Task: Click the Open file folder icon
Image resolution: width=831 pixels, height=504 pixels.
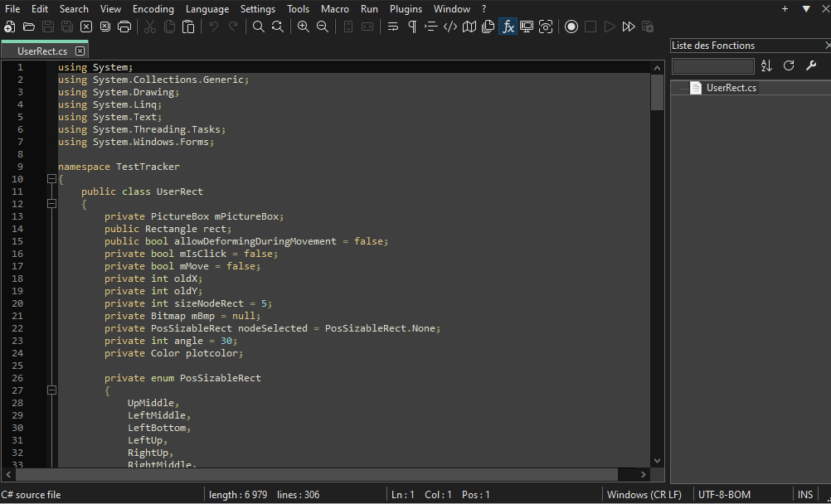Action: pyautogui.click(x=29, y=27)
